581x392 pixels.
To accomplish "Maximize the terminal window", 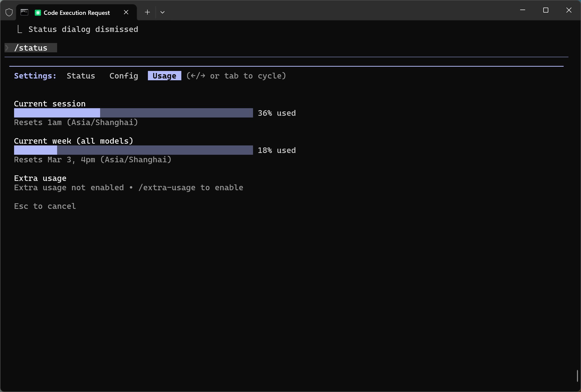I will (546, 10).
